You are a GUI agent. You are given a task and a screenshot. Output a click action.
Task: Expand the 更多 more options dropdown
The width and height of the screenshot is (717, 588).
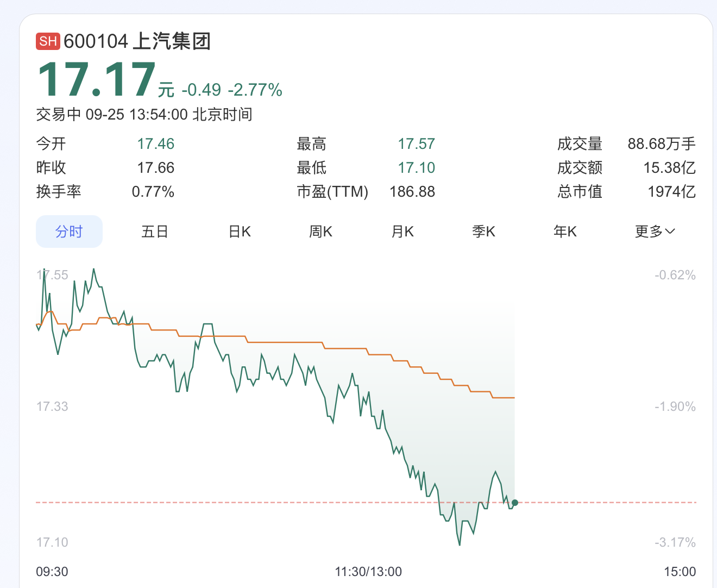655,232
